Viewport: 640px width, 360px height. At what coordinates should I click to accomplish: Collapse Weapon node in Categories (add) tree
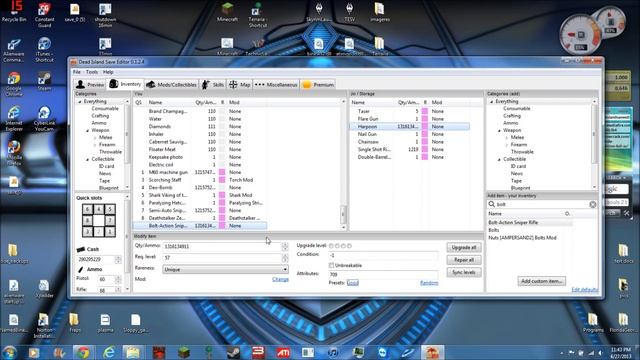pyautogui.click(x=499, y=130)
